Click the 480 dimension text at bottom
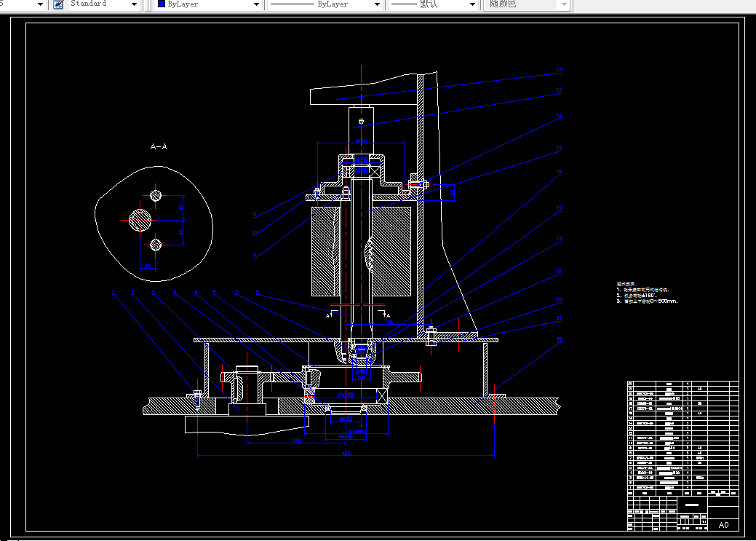 [346, 454]
